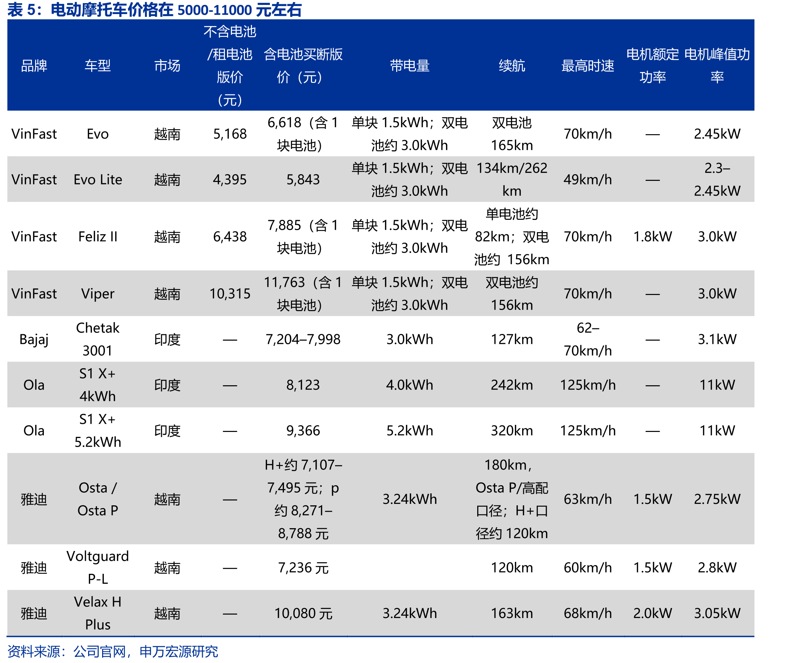Screen dimensions: 812x663
Task: Select the '134km/262 km' range cell
Action: [x=512, y=179]
